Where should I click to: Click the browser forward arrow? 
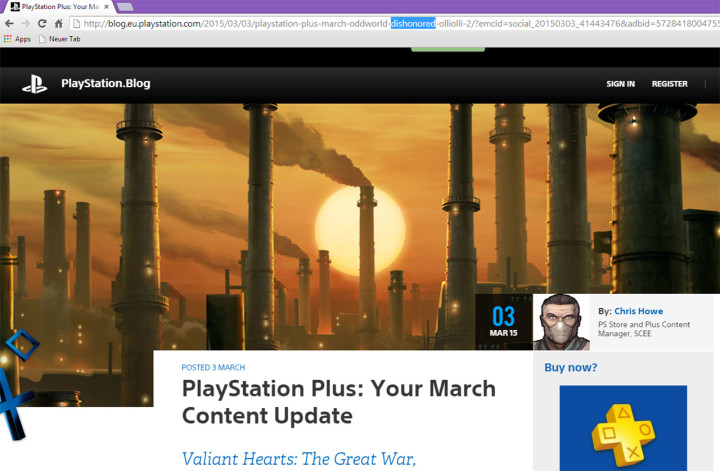pos(26,23)
